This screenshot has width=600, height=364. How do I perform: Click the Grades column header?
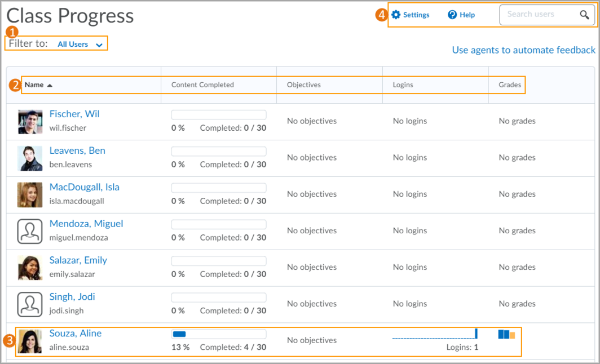[510, 85]
